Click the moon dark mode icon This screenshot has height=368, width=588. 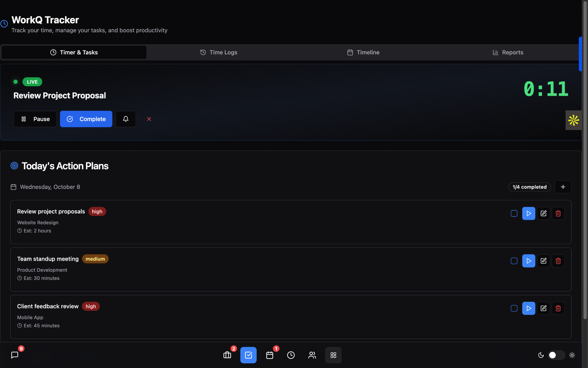[541, 355]
